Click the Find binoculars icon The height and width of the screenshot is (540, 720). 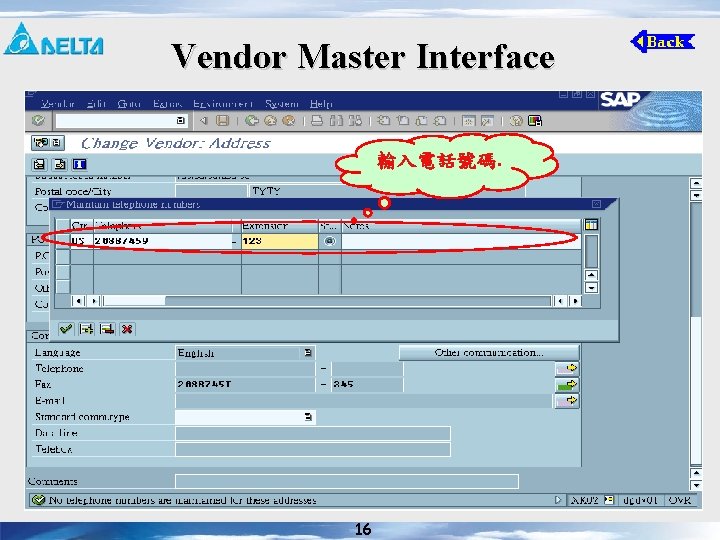(336, 121)
